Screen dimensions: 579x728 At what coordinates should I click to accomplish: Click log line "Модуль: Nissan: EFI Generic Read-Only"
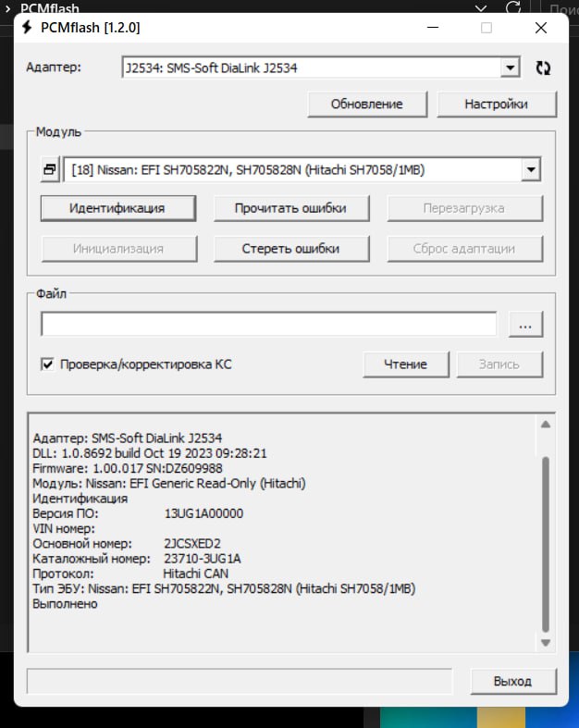coord(169,483)
